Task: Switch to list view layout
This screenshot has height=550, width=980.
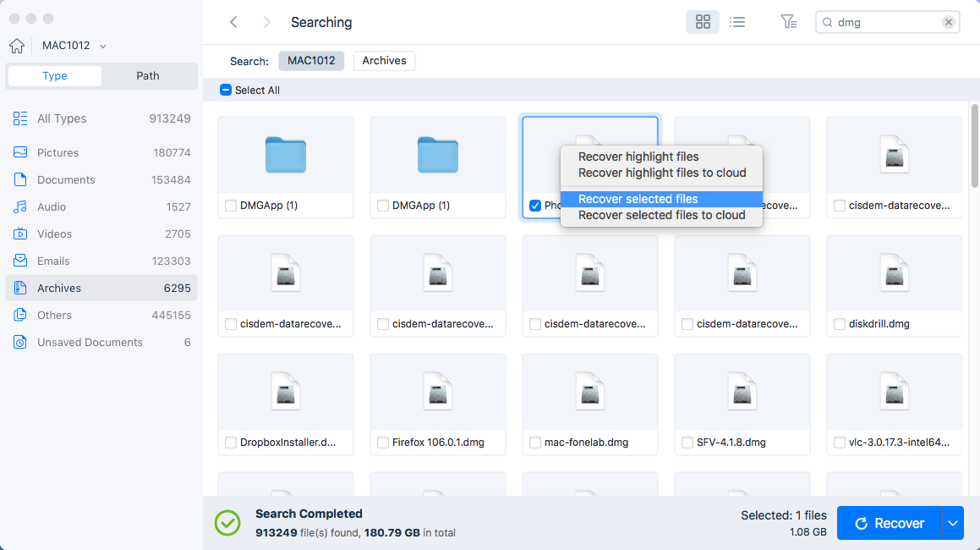Action: (x=736, y=22)
